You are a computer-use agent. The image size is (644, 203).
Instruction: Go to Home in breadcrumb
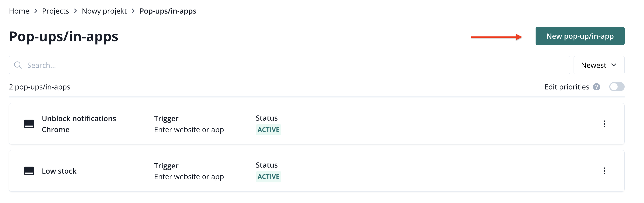(x=19, y=11)
